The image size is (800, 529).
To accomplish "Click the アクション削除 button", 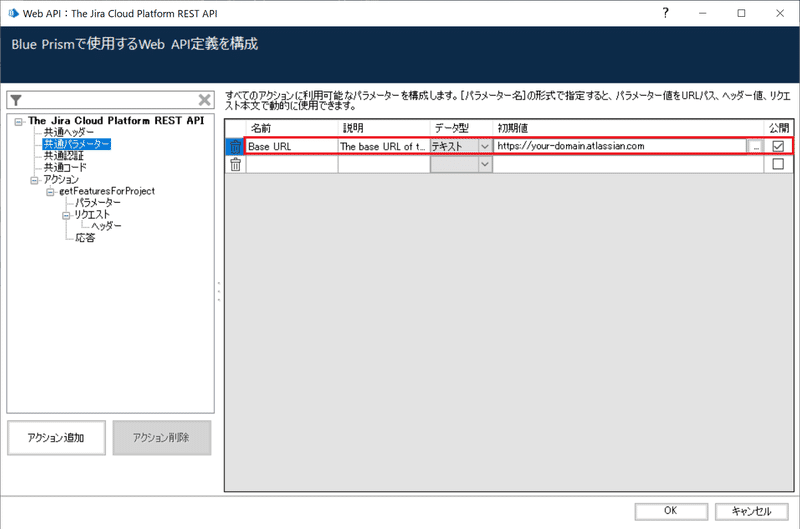I will click(x=162, y=438).
